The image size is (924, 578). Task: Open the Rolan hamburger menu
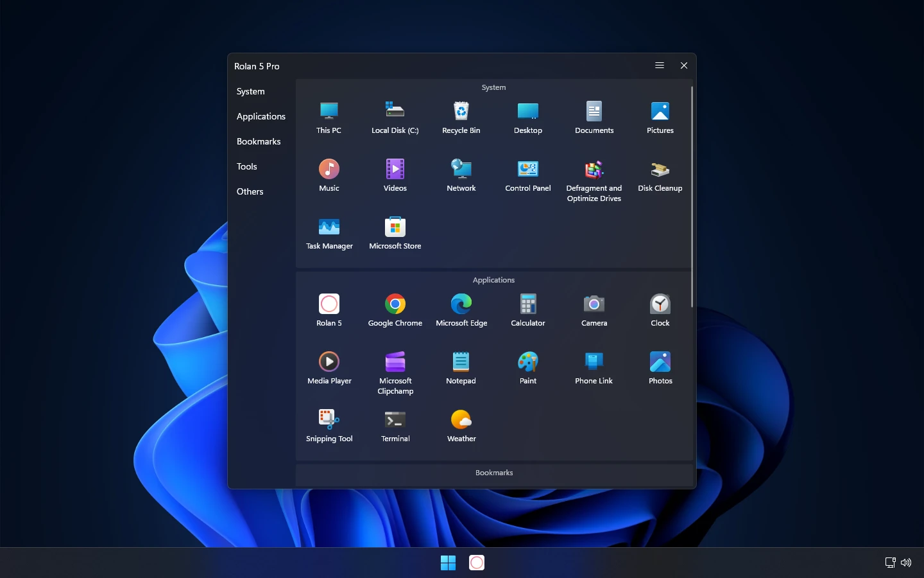pos(660,66)
